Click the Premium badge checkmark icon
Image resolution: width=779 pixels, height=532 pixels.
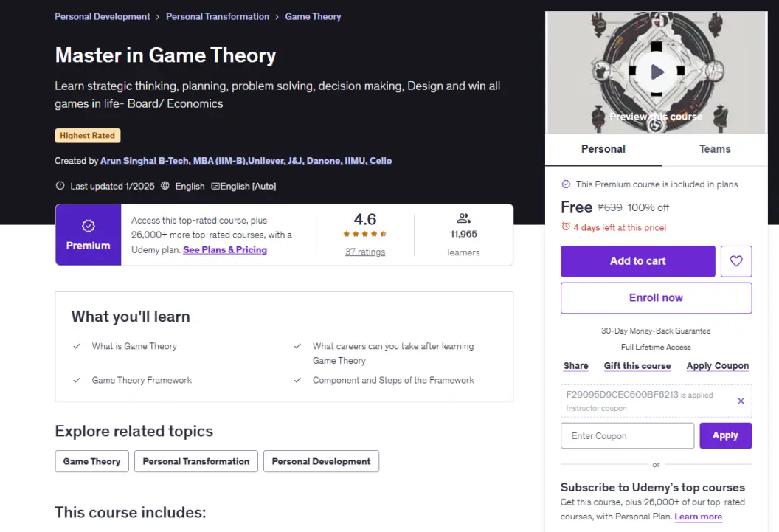[x=88, y=227]
